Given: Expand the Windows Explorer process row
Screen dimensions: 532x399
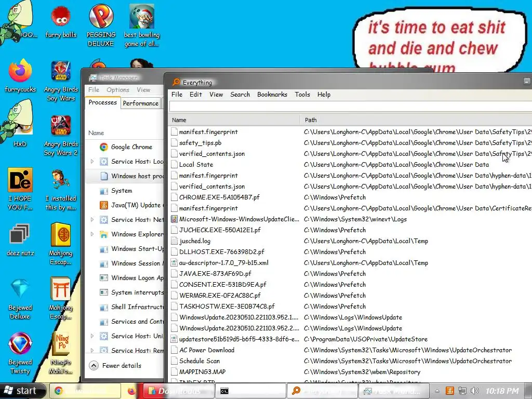Looking at the screenshot, I should (x=92, y=234).
